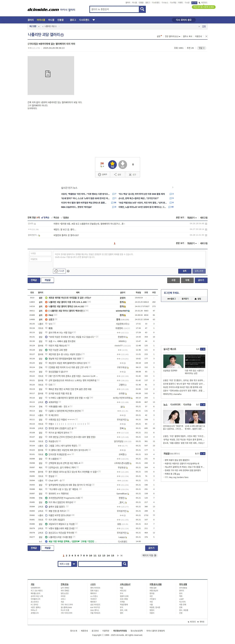Screen dimensions: 235x644
Task: Go to next 뉴스 panel page arrow
Action: [x=204, y=404]
